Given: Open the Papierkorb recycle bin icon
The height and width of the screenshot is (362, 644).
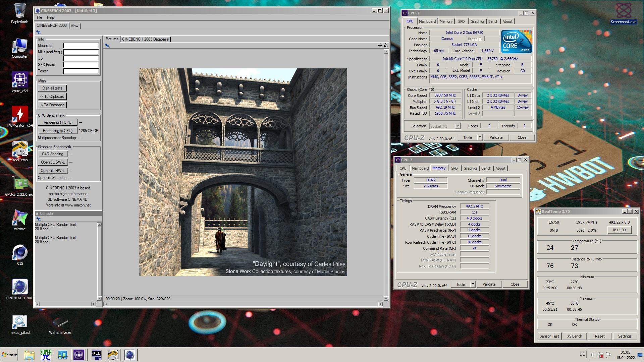Looking at the screenshot, I should tap(19, 13).
